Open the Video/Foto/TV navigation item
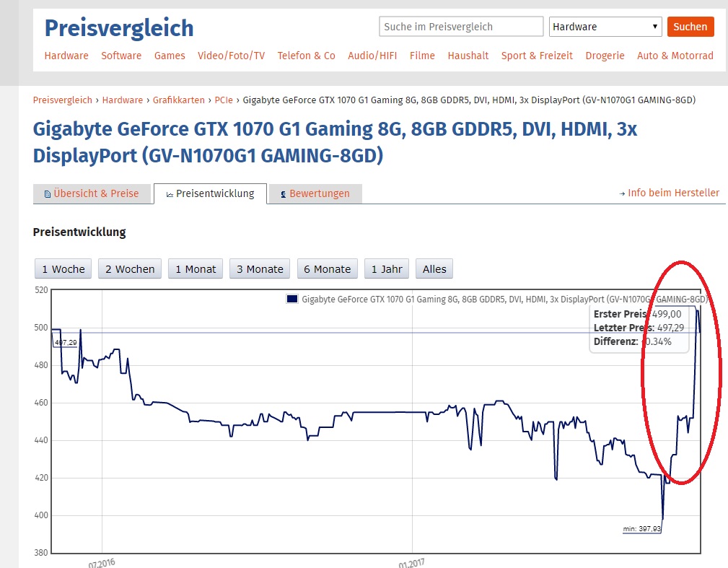 point(231,56)
